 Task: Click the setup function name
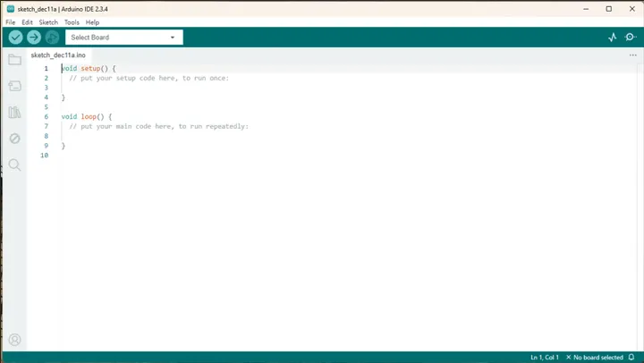(90, 69)
